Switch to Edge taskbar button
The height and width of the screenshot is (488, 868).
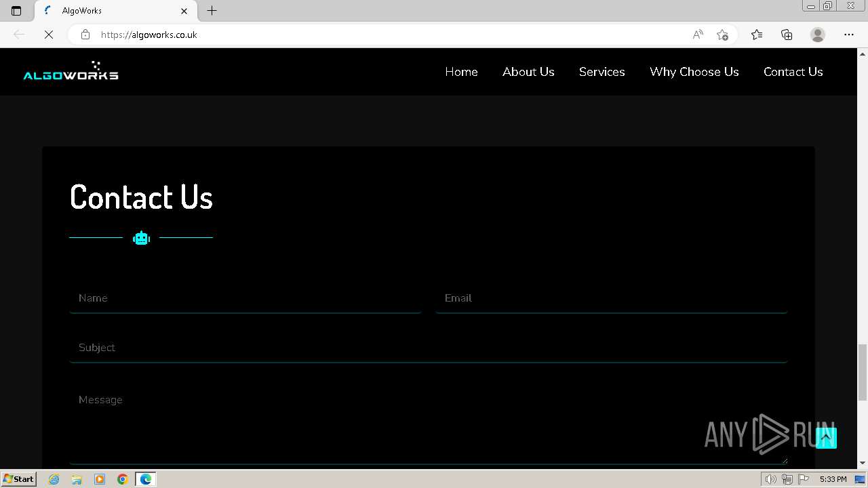(x=146, y=479)
